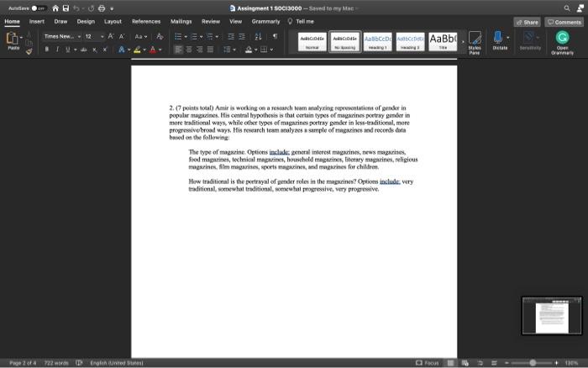Click the Sort A-Z icon

258,36
